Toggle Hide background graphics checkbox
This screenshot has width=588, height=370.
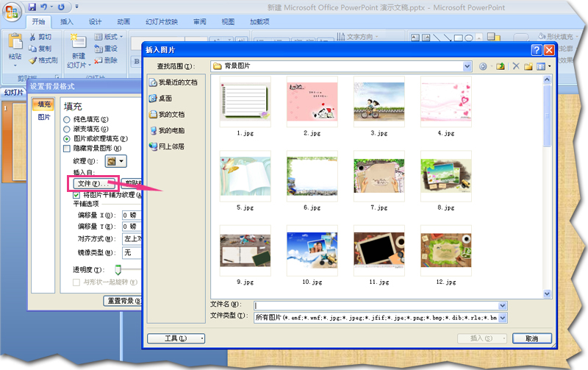pos(67,149)
